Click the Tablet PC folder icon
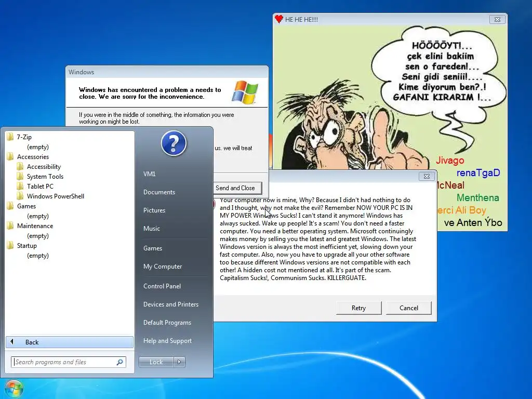Screen dimensions: 532x399 point(20,187)
